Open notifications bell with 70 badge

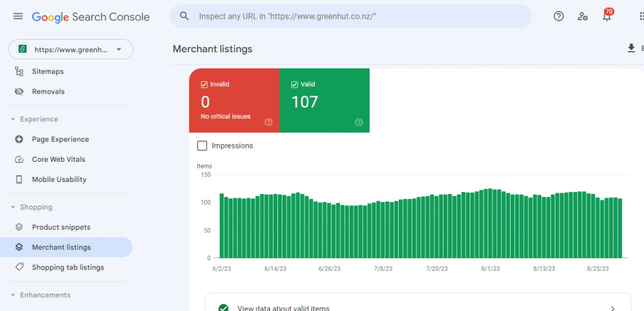click(607, 16)
